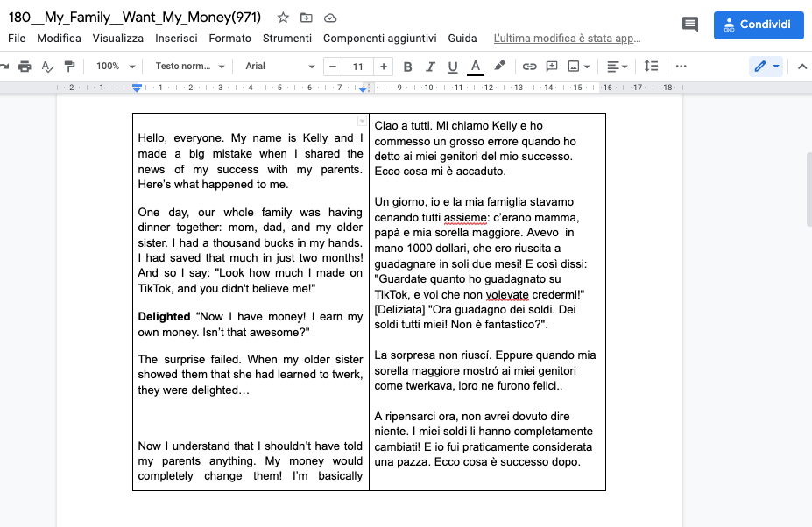Toggle bold formatting
812x527 pixels.
(407, 67)
